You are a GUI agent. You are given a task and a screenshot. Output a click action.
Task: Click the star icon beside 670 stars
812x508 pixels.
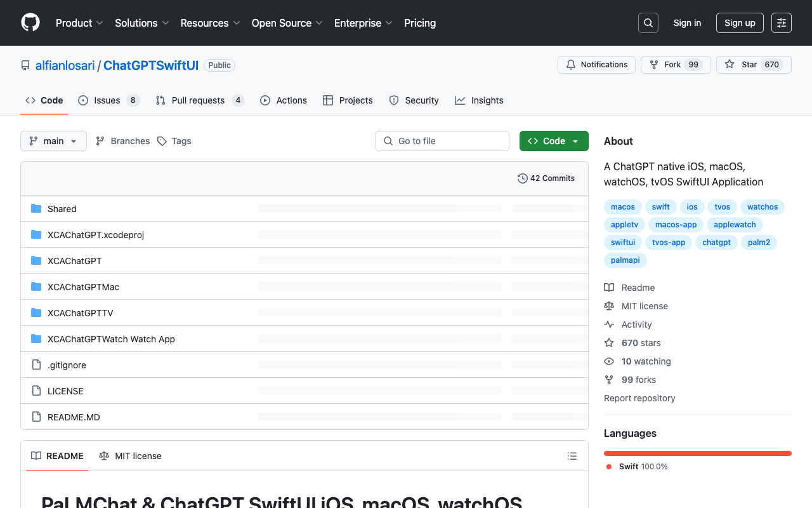pyautogui.click(x=609, y=343)
